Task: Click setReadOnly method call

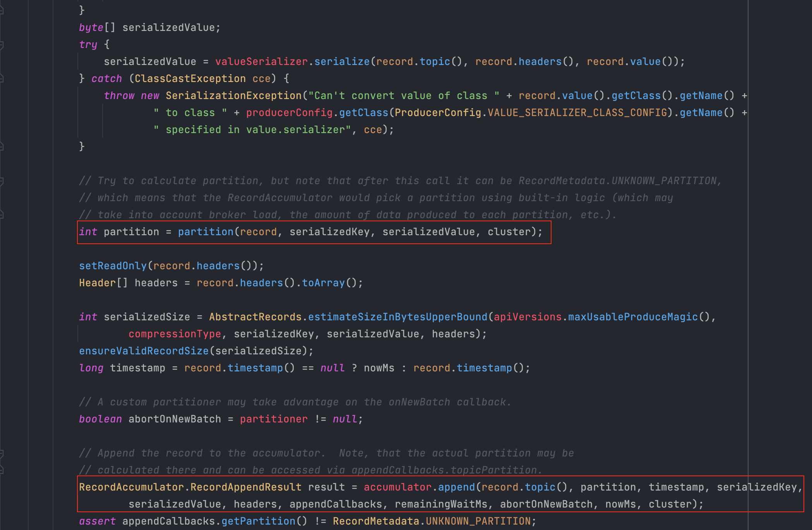Action: 113,266
